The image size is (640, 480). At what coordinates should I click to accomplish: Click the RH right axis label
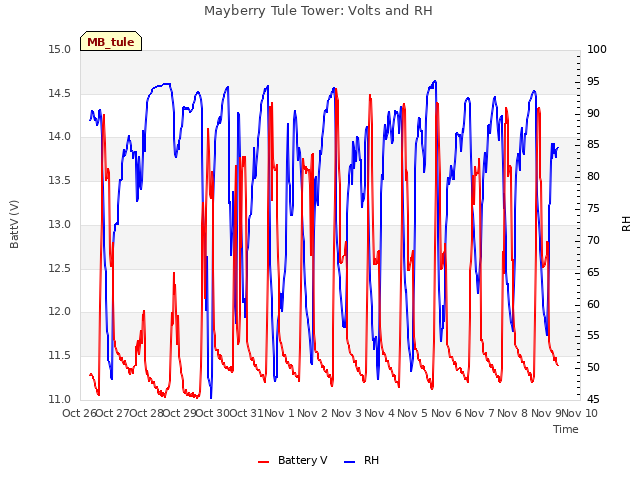click(626, 224)
